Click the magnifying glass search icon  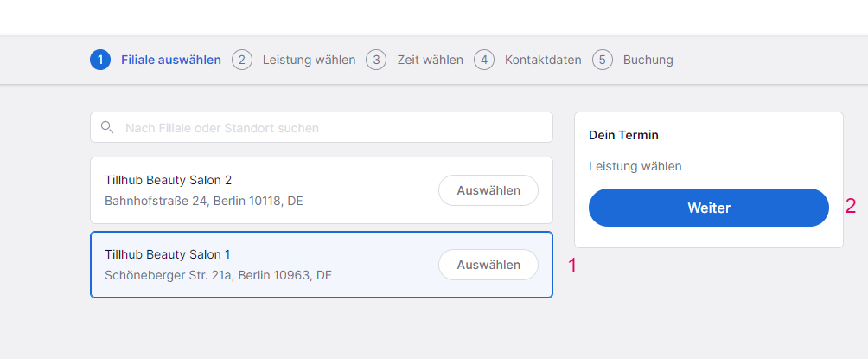[107, 127]
